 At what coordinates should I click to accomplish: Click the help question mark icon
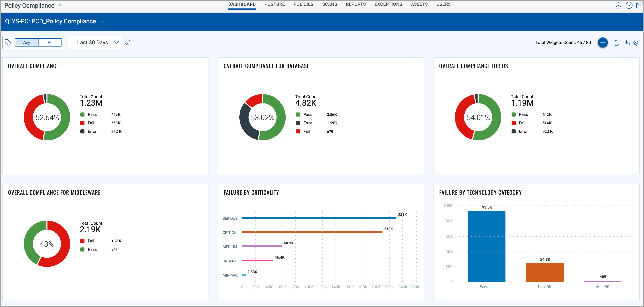(x=629, y=5)
